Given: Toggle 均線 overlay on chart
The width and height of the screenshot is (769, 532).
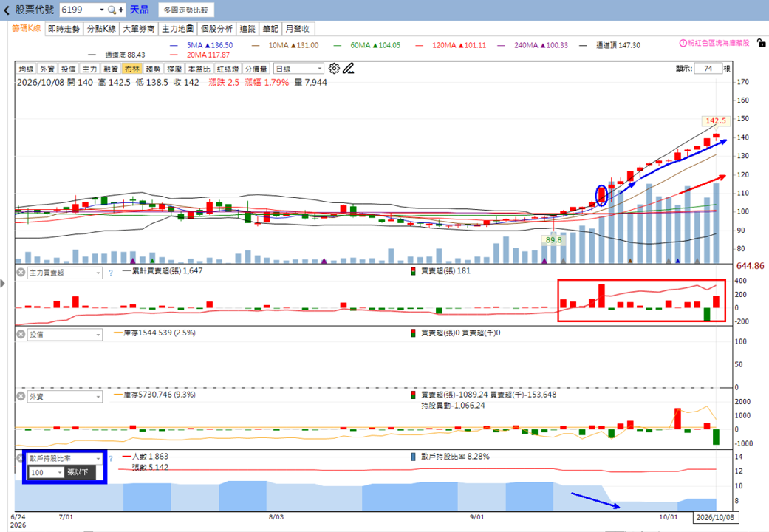Looking at the screenshot, I should [26, 69].
